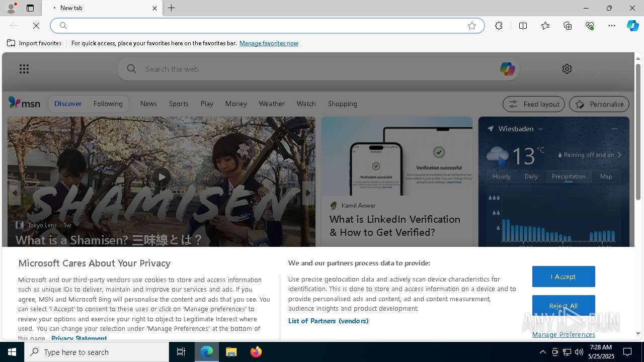The image size is (644, 362).
Task: Expand 'Raining off and on' details
Action: [590, 155]
